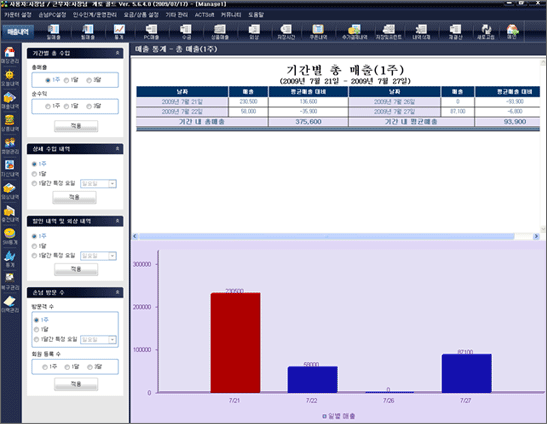Click 적용 button under 기간별 총 수입
This screenshot has width=547, height=424.
tap(76, 126)
